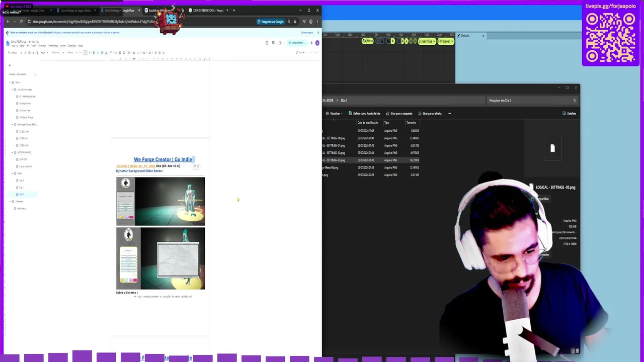The height and width of the screenshot is (362, 644).
Task: Print the document using the printer icon
Action: tap(29, 53)
